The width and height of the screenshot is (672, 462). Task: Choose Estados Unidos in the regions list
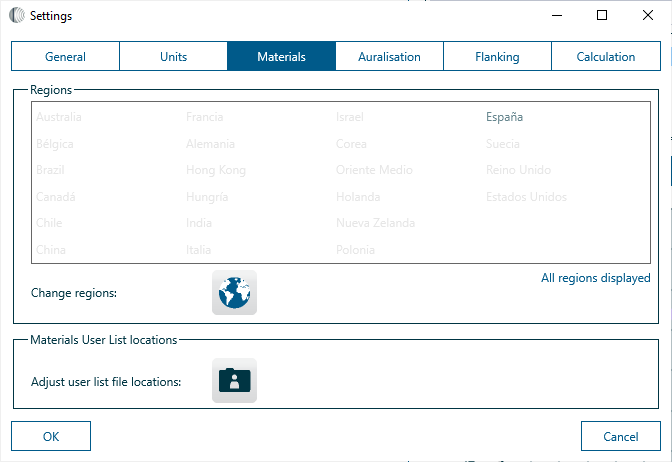[526, 197]
